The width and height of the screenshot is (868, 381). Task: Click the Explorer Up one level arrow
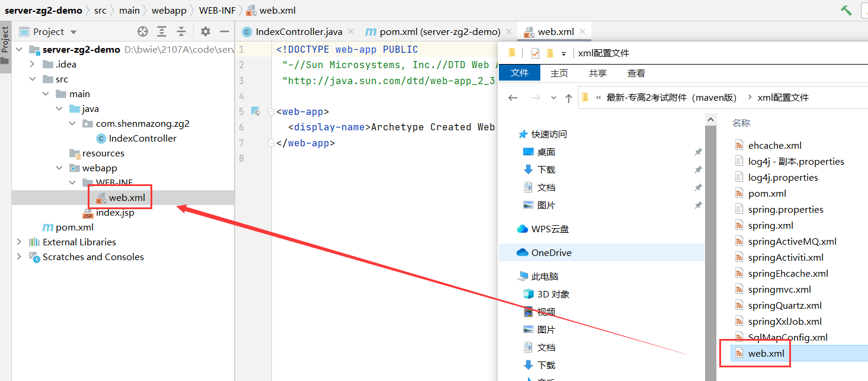click(569, 98)
